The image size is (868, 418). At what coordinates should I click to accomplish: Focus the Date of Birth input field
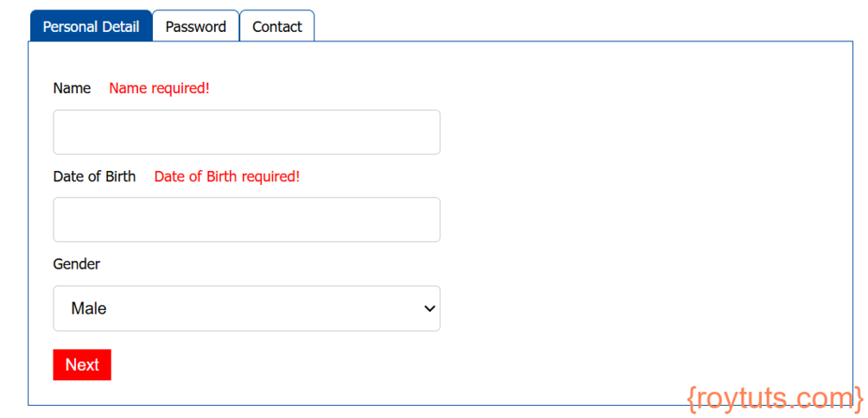coord(246,219)
